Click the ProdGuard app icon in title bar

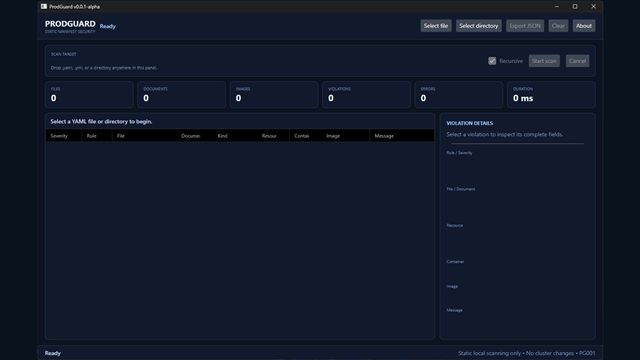pyautogui.click(x=44, y=7)
